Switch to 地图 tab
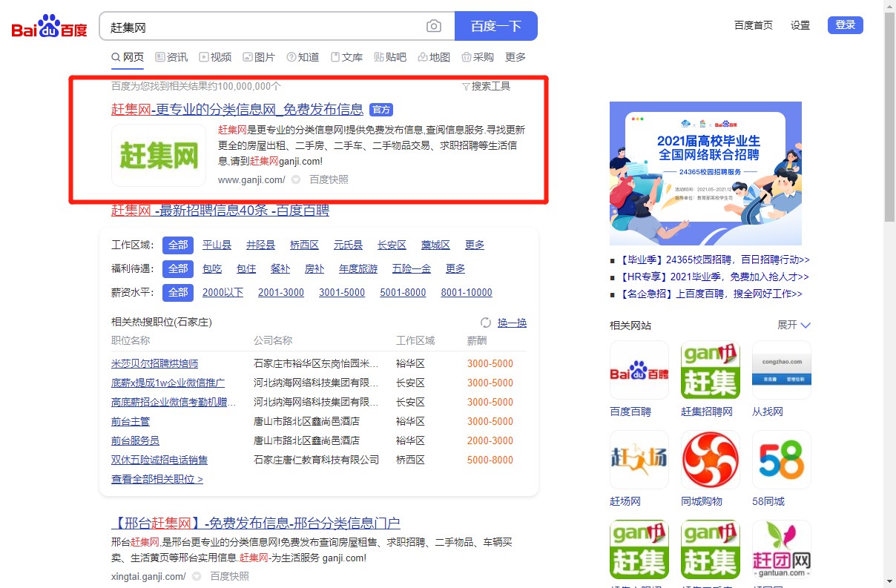 coord(434,57)
